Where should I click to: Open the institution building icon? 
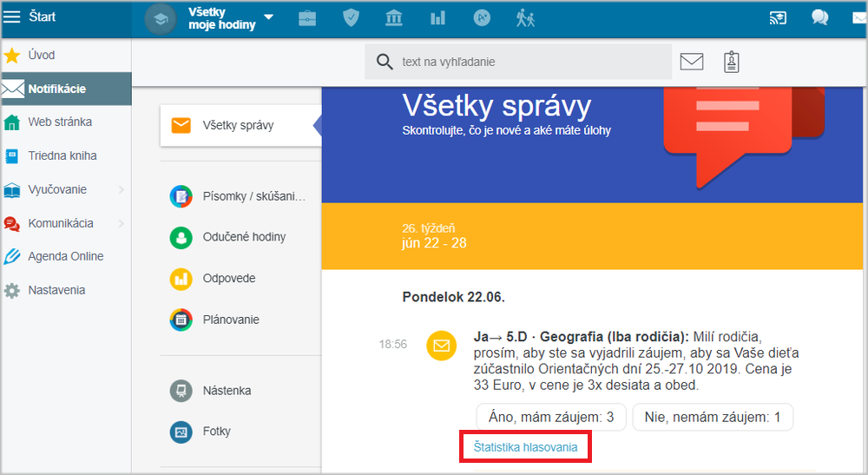393,18
